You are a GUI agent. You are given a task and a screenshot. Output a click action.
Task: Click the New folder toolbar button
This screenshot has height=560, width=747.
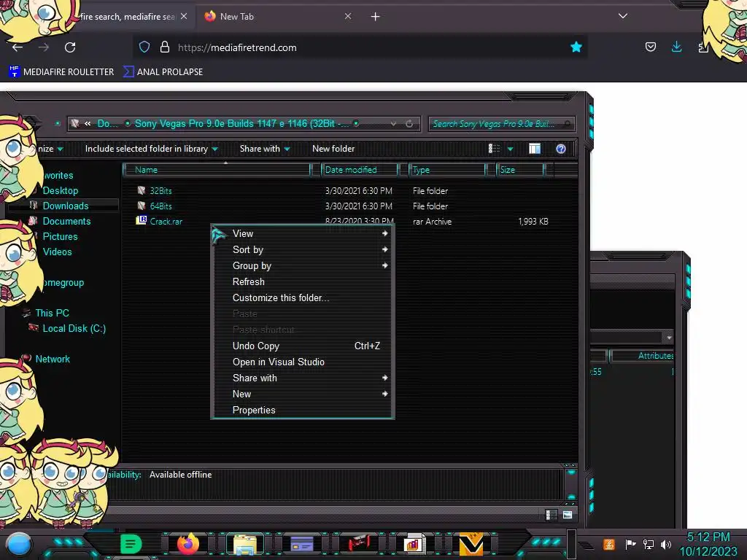(x=333, y=149)
